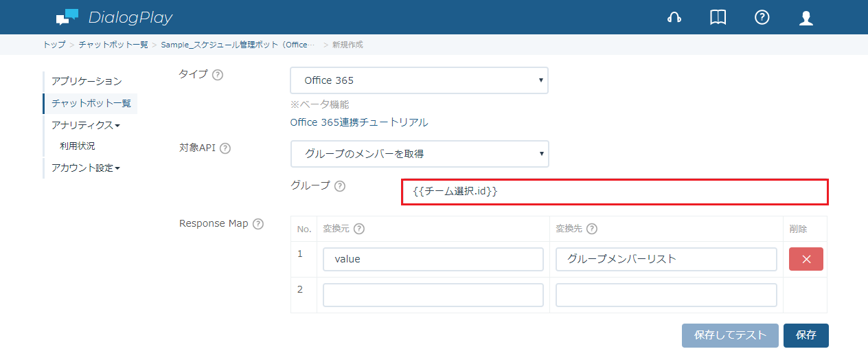The image size is (868, 360).
Task: Click the help question mark in header
Action: click(x=762, y=18)
